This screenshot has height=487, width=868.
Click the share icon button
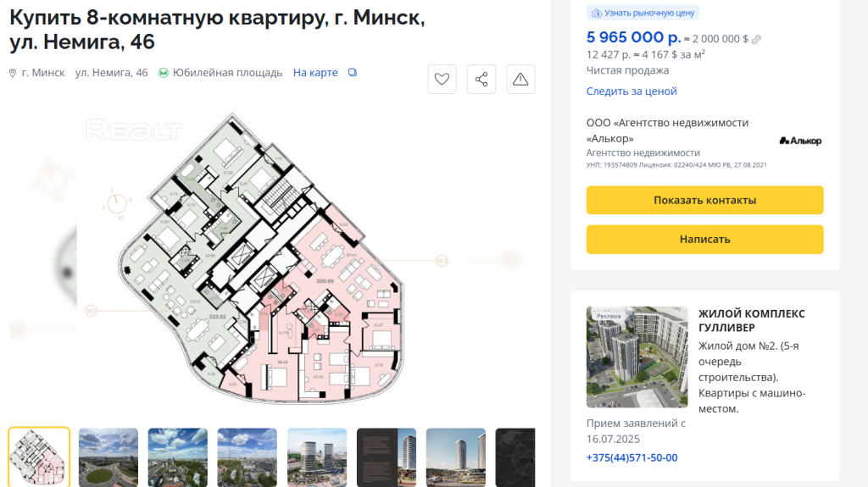coord(481,79)
